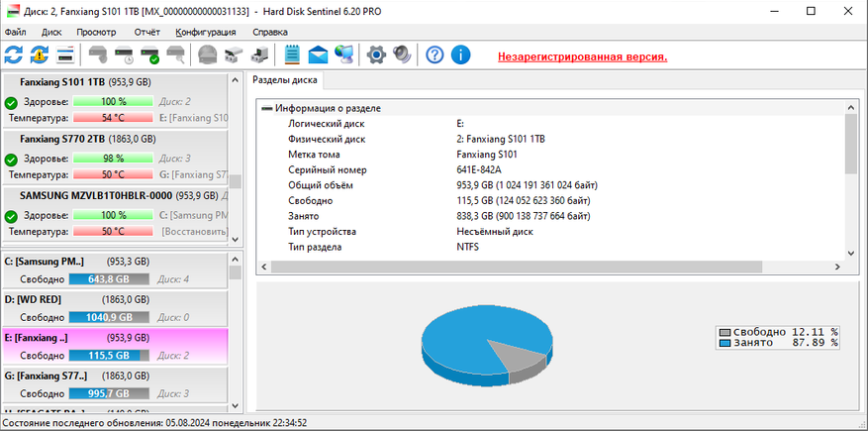Click the 'NTFS' partition type value
This screenshot has width=868, height=431.
pyautogui.click(x=468, y=247)
